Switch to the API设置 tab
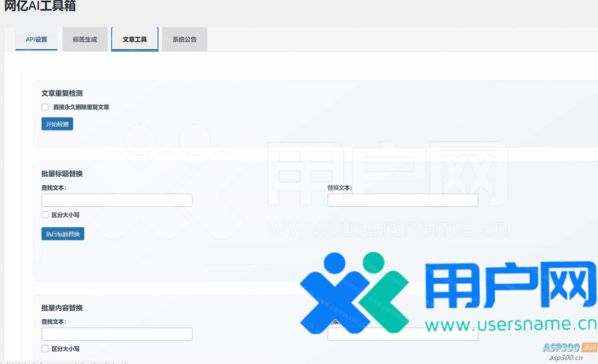The height and width of the screenshot is (364, 598). (36, 39)
